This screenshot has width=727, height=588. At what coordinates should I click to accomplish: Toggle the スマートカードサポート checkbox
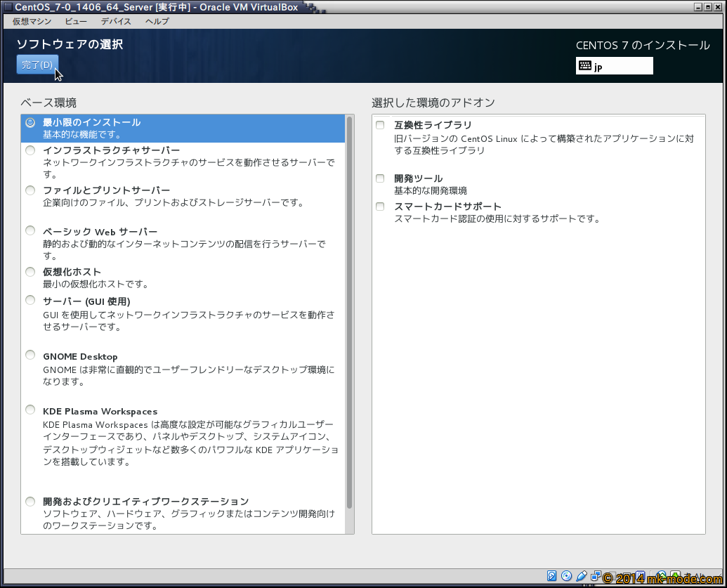pos(380,207)
